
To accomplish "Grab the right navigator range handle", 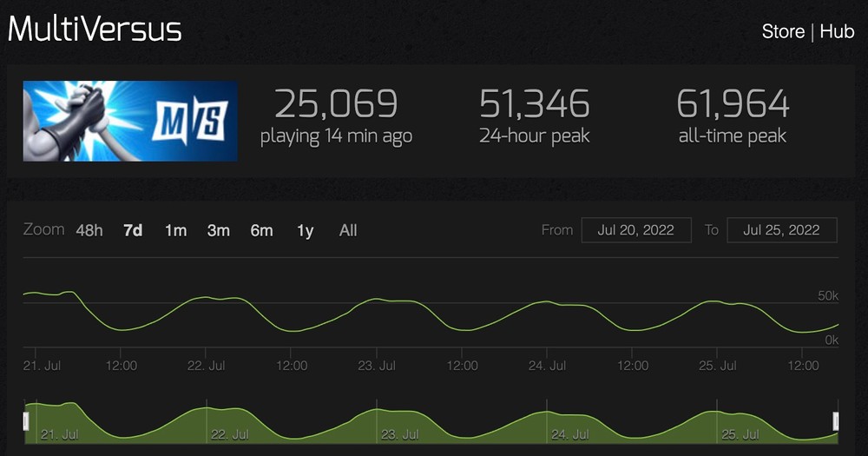I will tap(836, 421).
